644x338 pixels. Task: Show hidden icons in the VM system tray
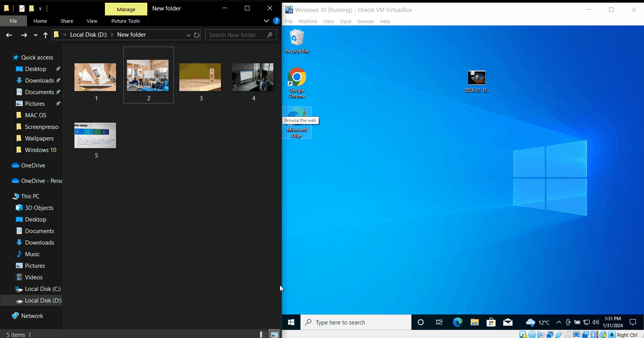[x=558, y=322]
